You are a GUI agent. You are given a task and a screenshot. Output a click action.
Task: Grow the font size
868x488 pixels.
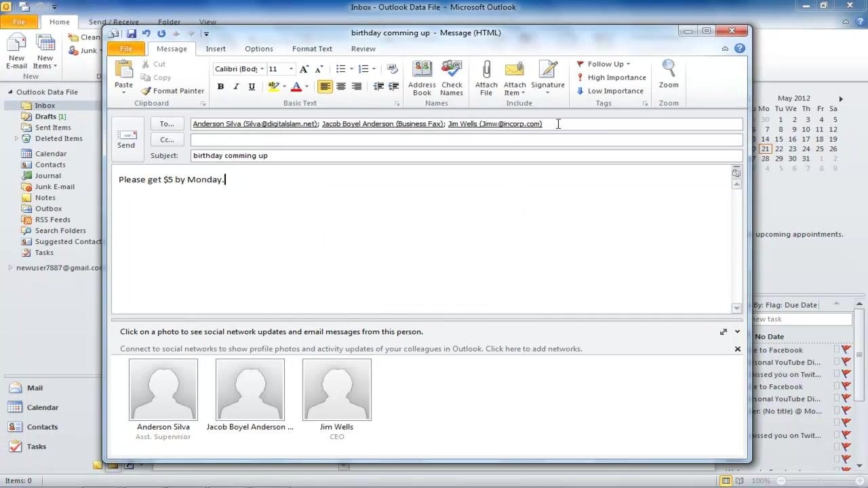pos(304,69)
